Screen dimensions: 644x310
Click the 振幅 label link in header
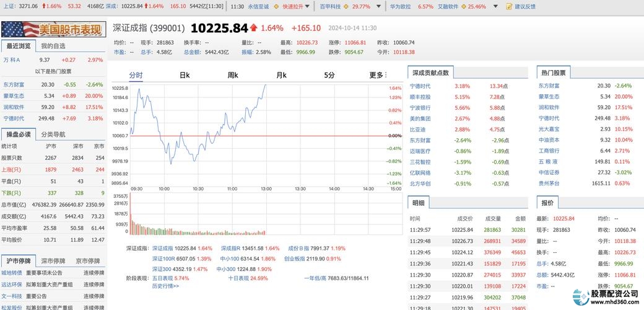point(246,52)
